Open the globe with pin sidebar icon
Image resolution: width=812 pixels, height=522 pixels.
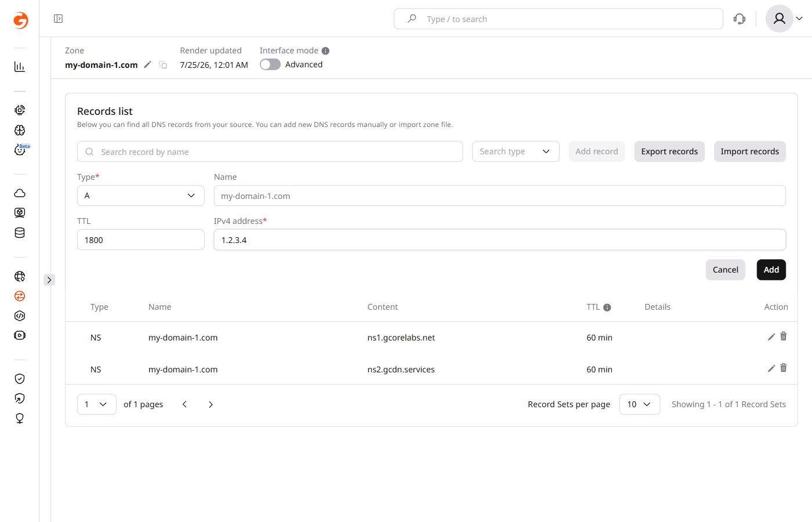tap(20, 276)
